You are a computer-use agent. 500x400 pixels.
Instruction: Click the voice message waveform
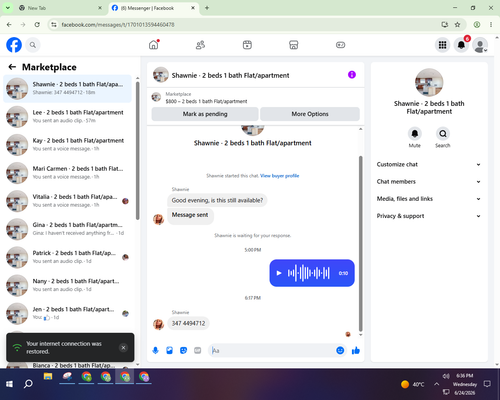[309, 273]
